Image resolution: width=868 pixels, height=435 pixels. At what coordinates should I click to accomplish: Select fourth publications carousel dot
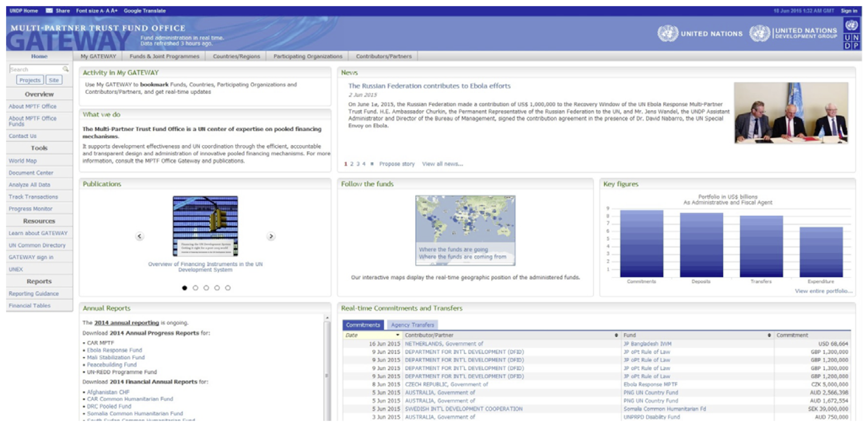point(217,288)
